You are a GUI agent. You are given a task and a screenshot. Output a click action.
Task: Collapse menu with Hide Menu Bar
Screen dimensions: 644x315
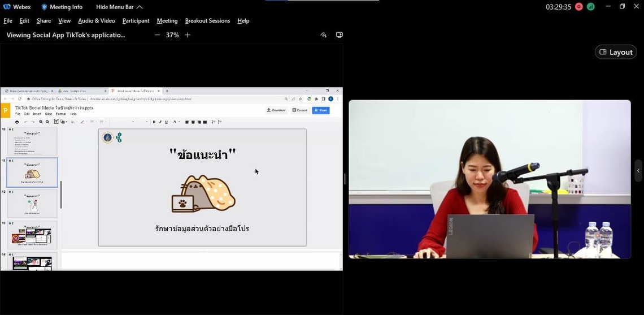tap(119, 7)
